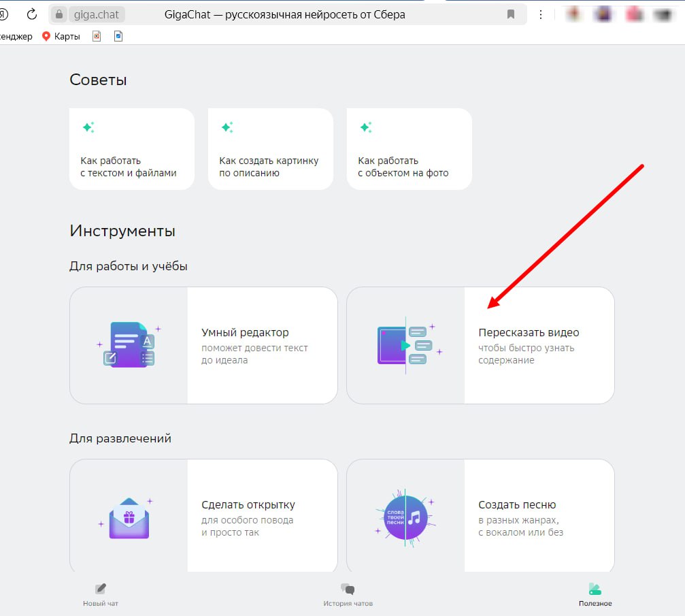Viewport: 685px width, 616px height.
Task: Click the Умный редактор document illustration
Action: pos(129,344)
